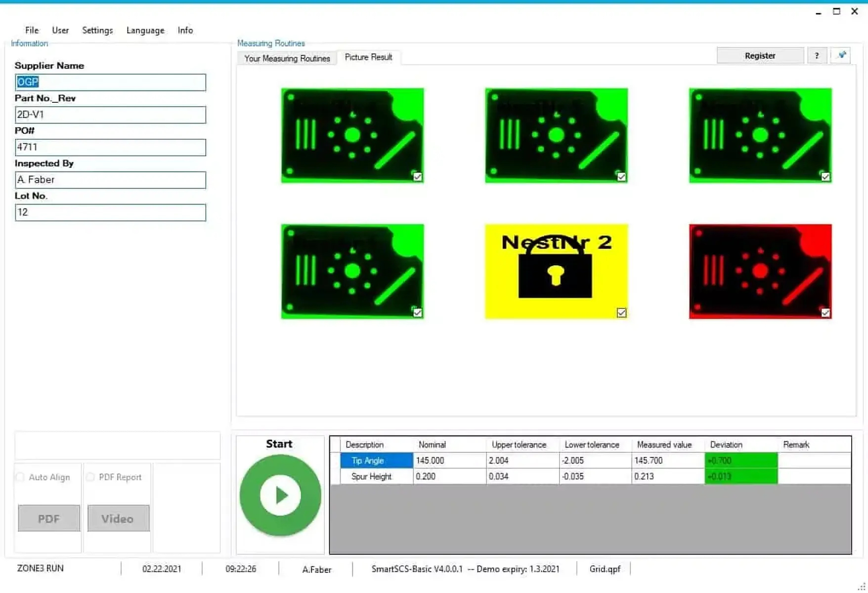
Task: Select the Spur Height table row
Action: coord(371,476)
